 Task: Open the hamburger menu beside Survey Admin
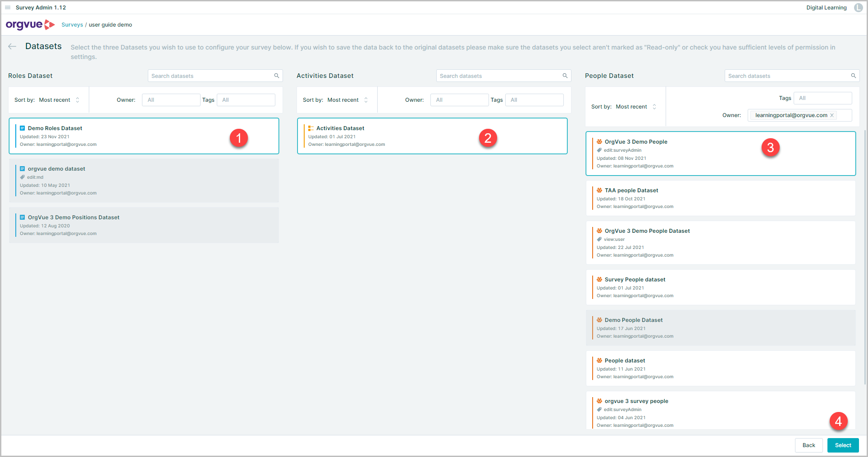point(8,8)
